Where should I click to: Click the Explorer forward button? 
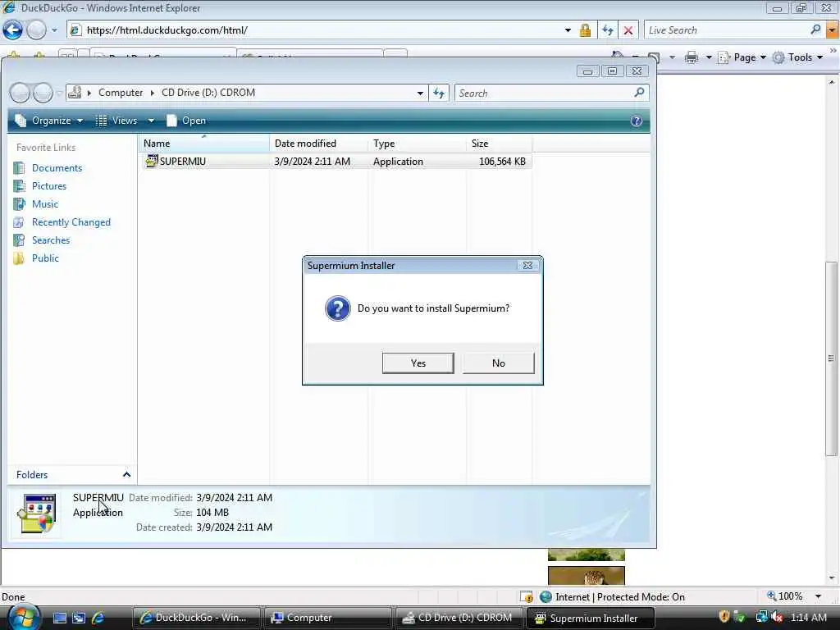[x=43, y=94]
